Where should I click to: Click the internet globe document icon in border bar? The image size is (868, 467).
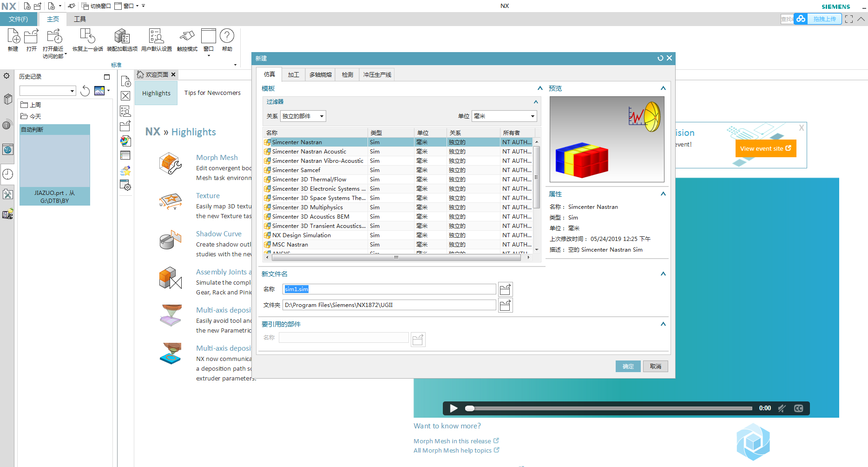point(125,141)
